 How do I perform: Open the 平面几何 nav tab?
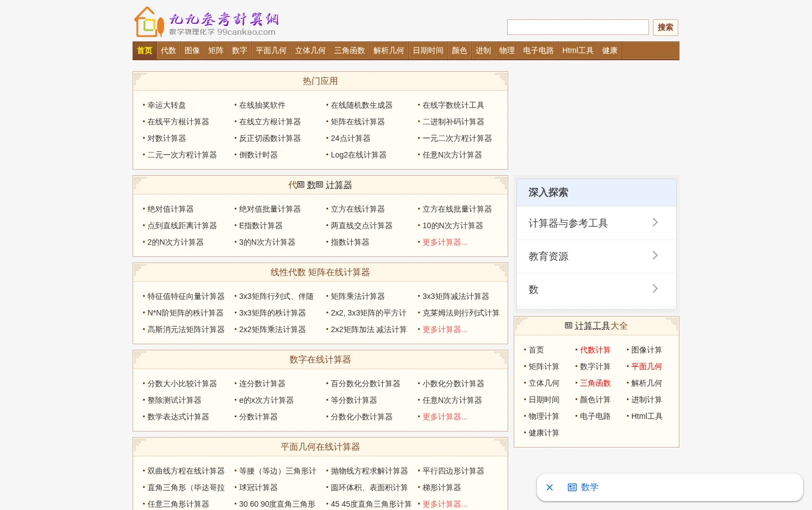coord(271,50)
